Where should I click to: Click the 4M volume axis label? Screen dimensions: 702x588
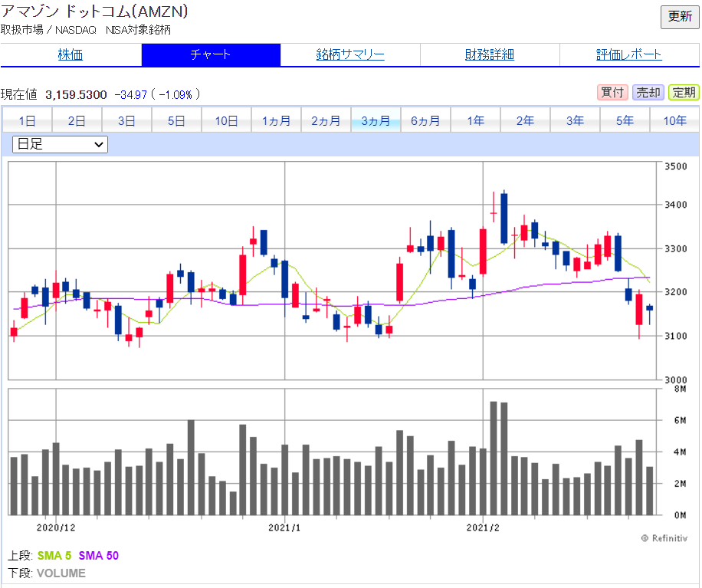coord(680,452)
